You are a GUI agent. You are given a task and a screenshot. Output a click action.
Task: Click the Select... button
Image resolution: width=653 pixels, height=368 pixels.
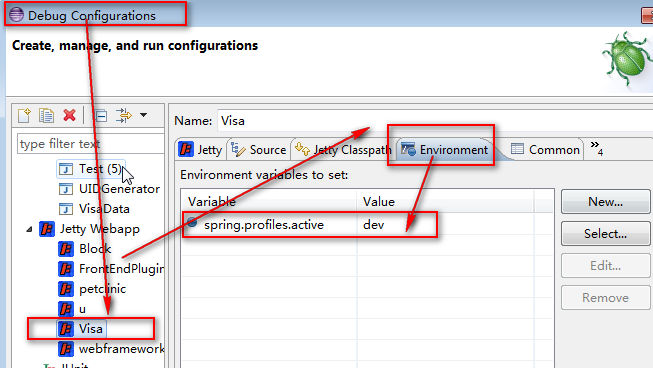[606, 234]
